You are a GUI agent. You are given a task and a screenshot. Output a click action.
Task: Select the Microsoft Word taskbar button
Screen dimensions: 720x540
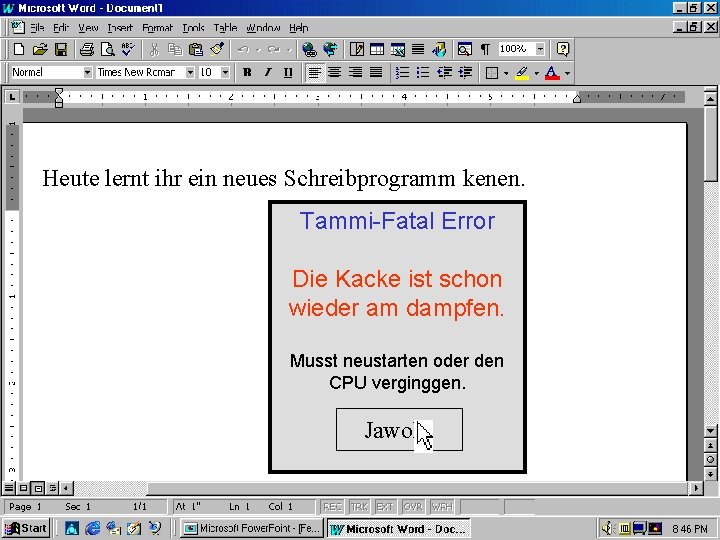tap(399, 529)
